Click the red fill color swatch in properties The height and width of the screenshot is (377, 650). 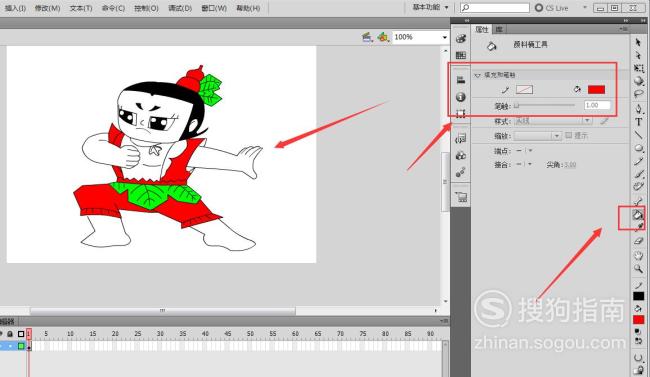[596, 89]
